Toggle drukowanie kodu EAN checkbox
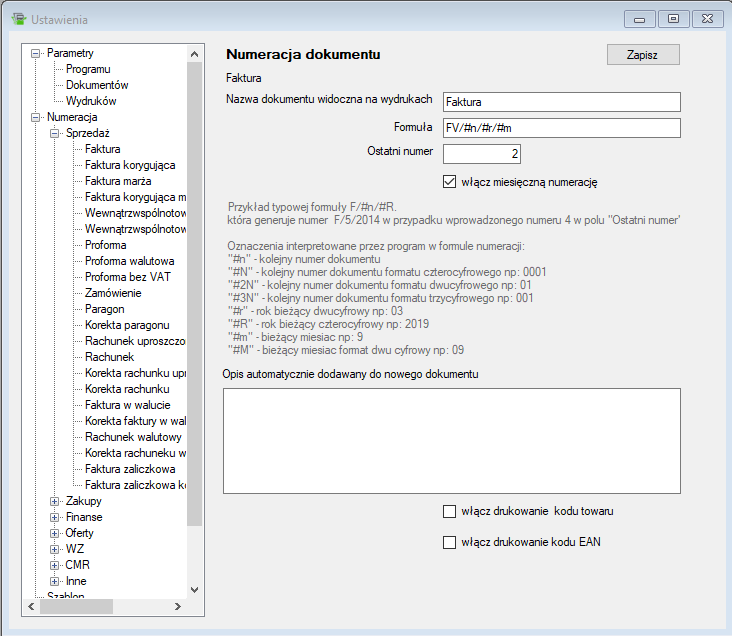The height and width of the screenshot is (636, 732). click(x=449, y=543)
